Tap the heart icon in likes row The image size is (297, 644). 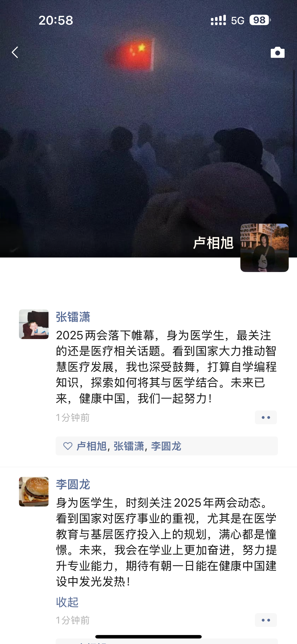point(68,446)
